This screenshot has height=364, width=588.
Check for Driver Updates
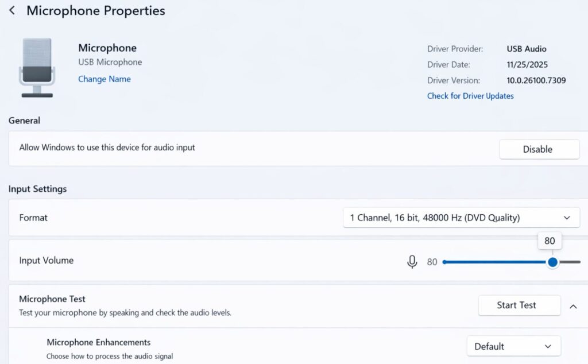pos(470,96)
